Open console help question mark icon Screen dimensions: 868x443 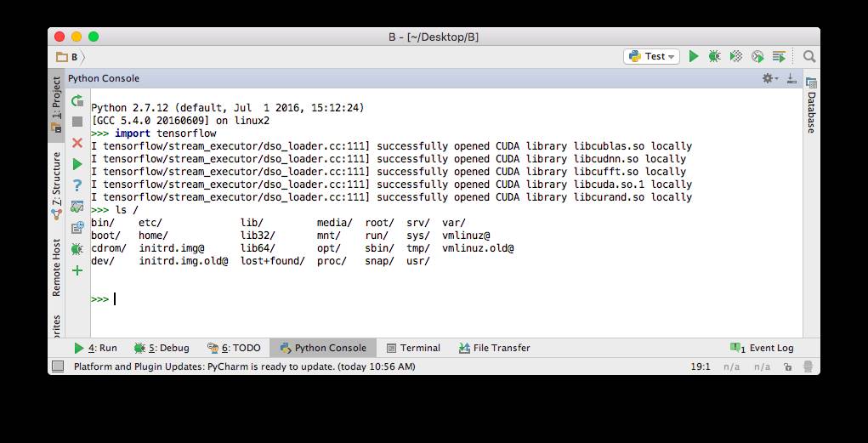tap(77, 185)
